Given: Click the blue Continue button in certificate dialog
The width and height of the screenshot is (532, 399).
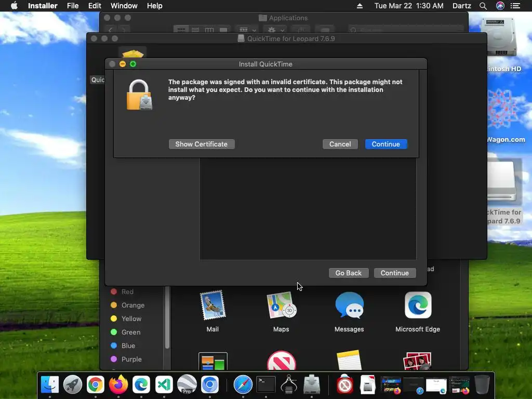Looking at the screenshot, I should (x=386, y=144).
